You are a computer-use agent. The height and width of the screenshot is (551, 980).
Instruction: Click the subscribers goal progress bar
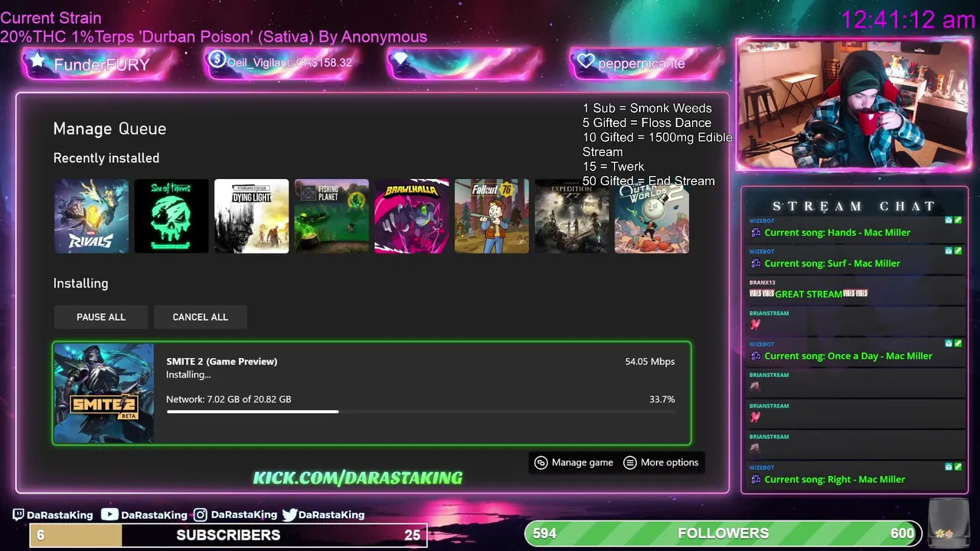228,535
